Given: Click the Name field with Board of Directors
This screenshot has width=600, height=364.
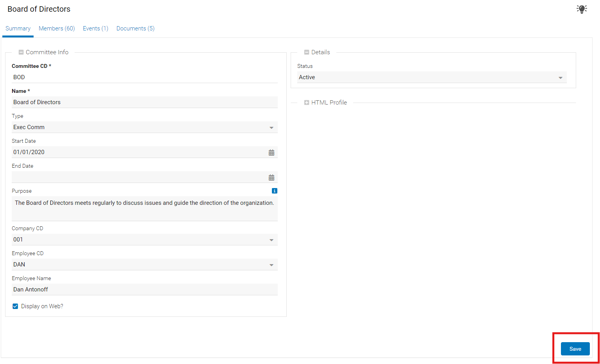Looking at the screenshot, I should 145,102.
